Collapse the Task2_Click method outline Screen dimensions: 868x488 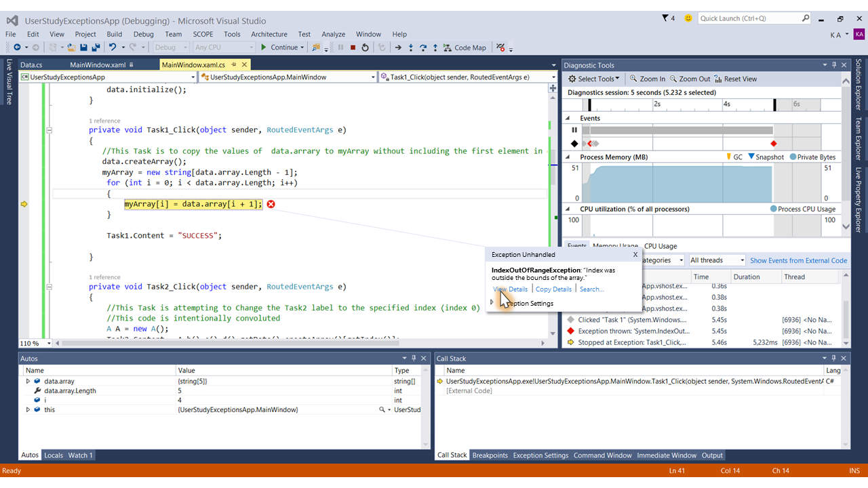[x=49, y=287]
